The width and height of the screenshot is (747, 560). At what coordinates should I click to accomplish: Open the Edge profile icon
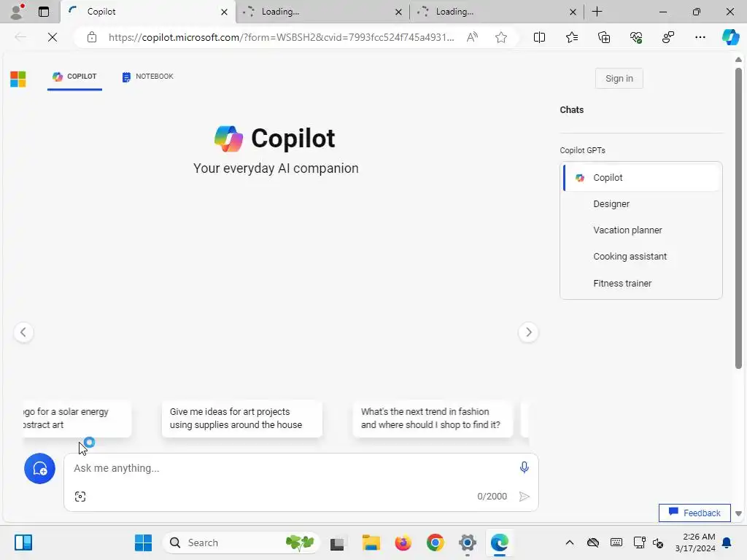click(17, 12)
